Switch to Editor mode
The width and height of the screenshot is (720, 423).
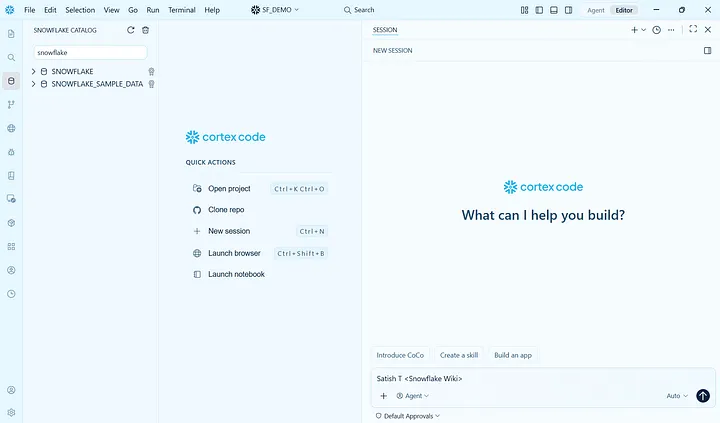[624, 10]
